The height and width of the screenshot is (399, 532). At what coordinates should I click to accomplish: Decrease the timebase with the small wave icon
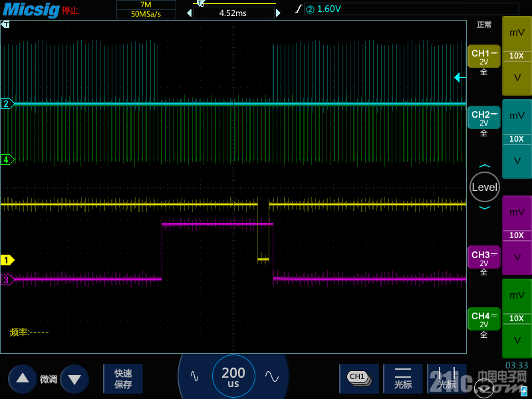(194, 376)
